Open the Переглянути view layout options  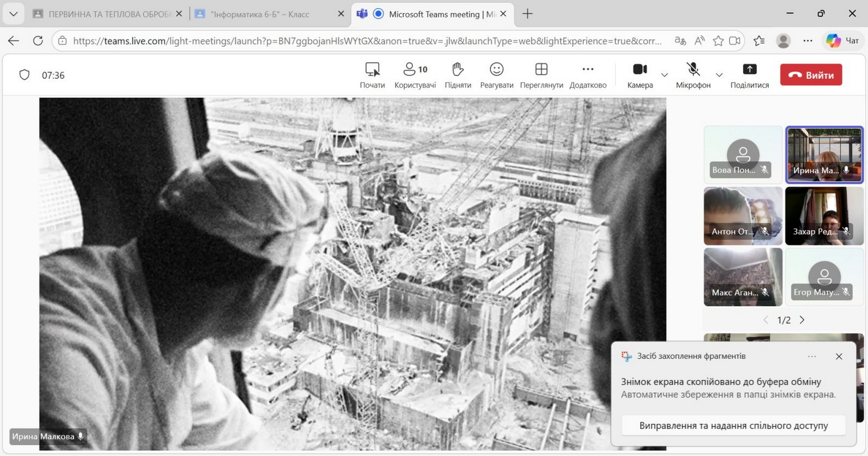[541, 75]
